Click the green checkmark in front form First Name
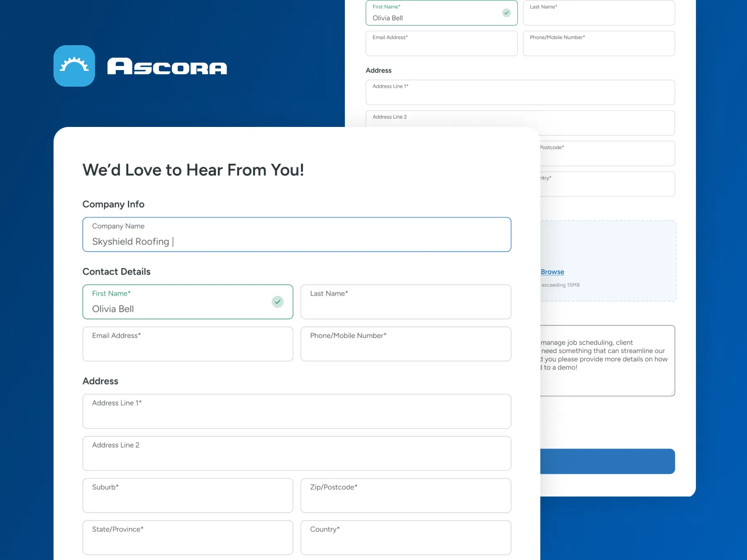The width and height of the screenshot is (747, 560). click(278, 302)
